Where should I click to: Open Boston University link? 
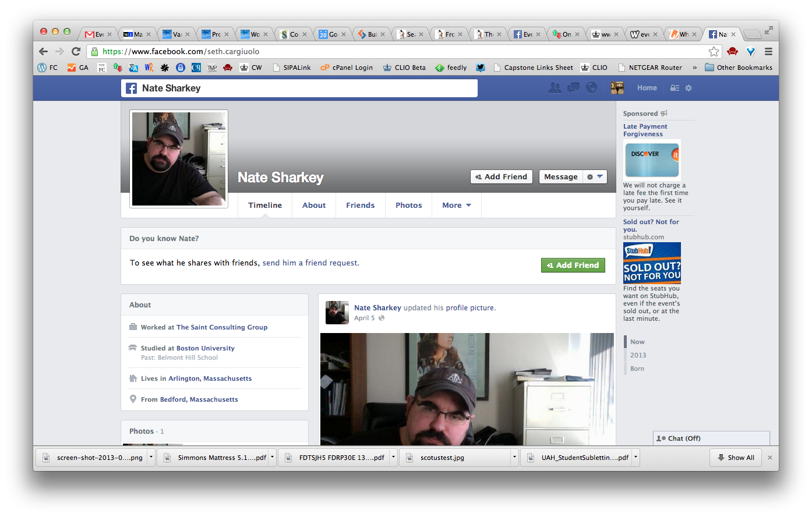coord(206,348)
